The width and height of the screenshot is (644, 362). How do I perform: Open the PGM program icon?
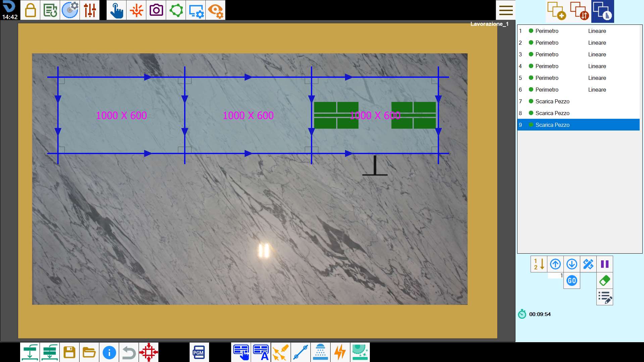(x=199, y=352)
